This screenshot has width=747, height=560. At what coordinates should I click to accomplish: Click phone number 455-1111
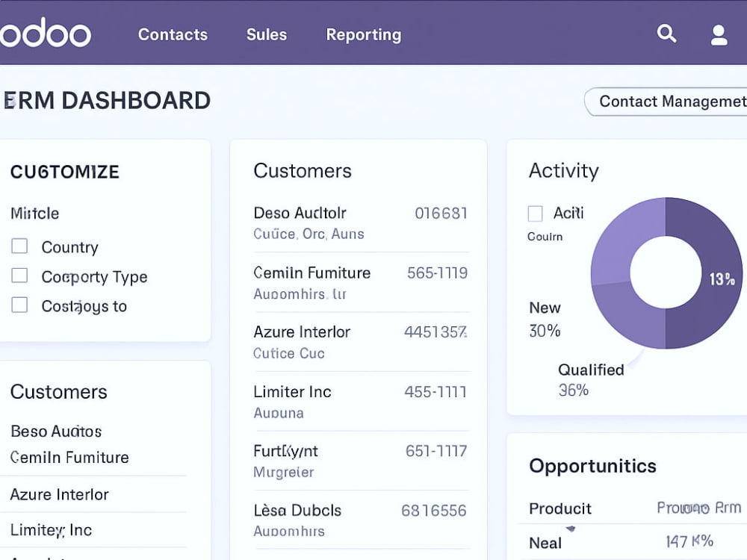[x=436, y=392]
